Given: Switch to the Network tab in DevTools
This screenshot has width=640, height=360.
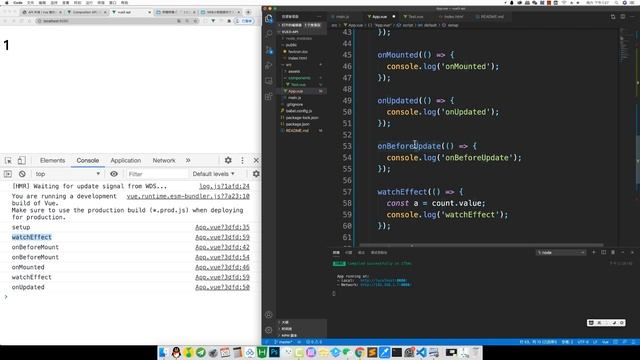Looking at the screenshot, I should coord(164,160).
